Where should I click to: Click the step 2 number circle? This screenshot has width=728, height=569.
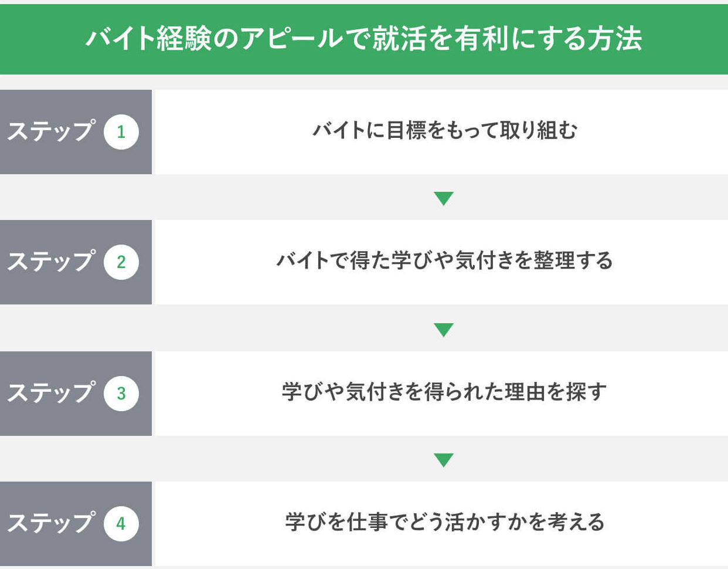121,262
